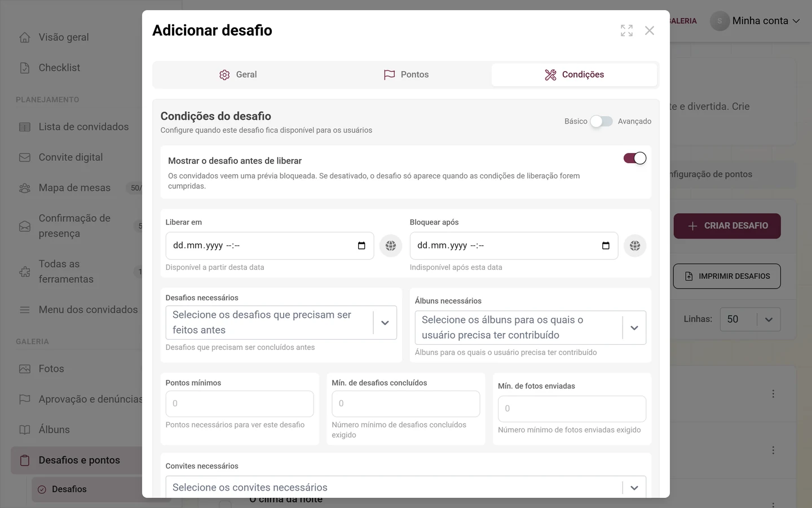The image size is (812, 508).
Task: Click the Todas as ferramentas puzzle icon
Action: (x=25, y=272)
